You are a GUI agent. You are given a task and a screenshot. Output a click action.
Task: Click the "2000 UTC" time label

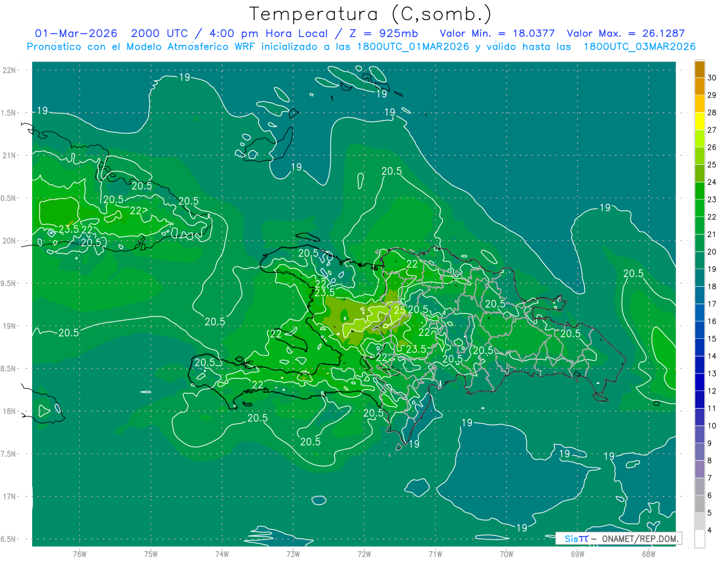160,33
